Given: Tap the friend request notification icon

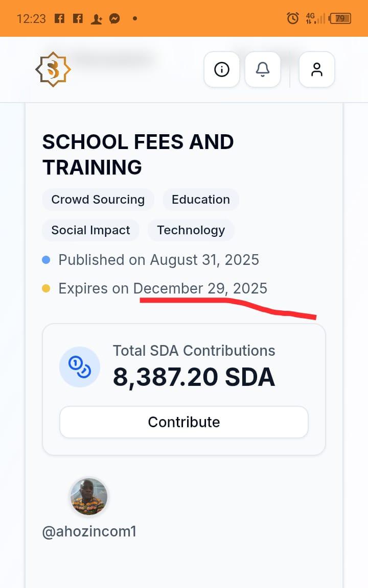Looking at the screenshot, I should tap(96, 19).
